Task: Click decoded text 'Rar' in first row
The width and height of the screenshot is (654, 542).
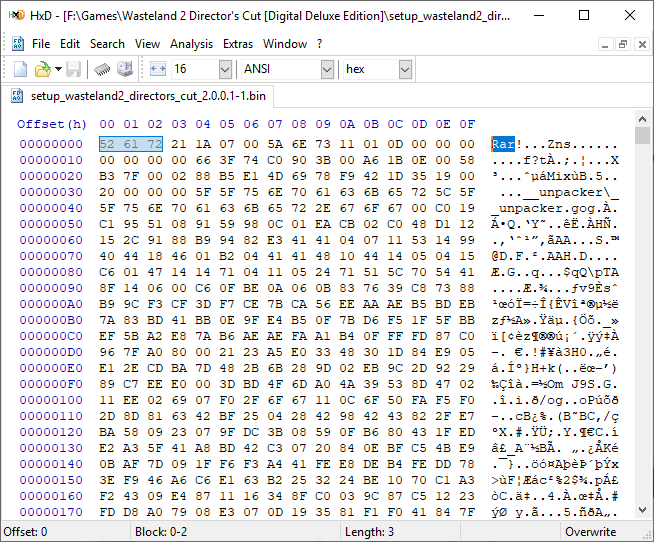Action: tap(503, 144)
